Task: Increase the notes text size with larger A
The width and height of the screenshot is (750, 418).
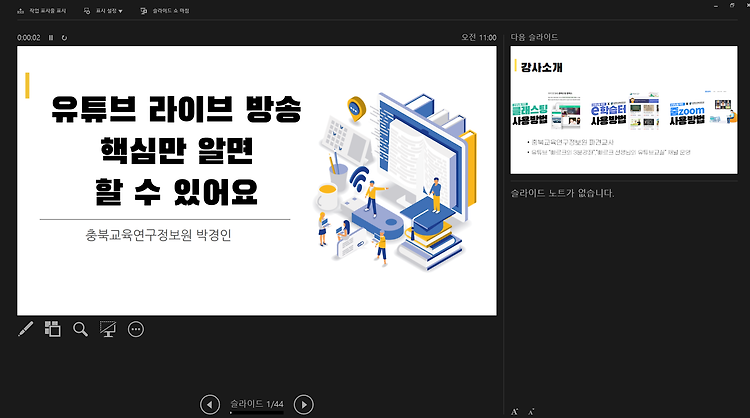Action: [x=515, y=411]
